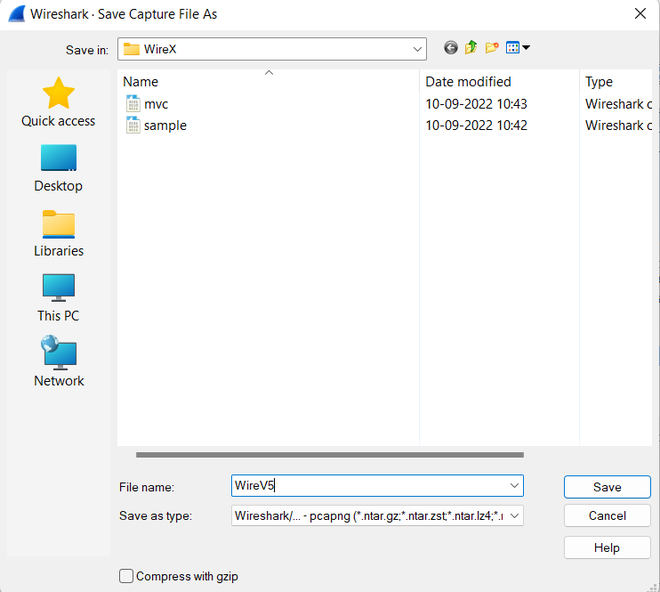Click the mvc row Type cell
The image size is (660, 592).
pyautogui.click(x=618, y=104)
